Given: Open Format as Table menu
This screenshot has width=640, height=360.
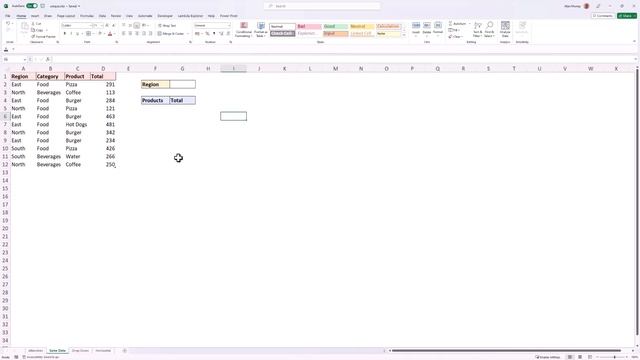Looking at the screenshot, I should click(x=260, y=30).
